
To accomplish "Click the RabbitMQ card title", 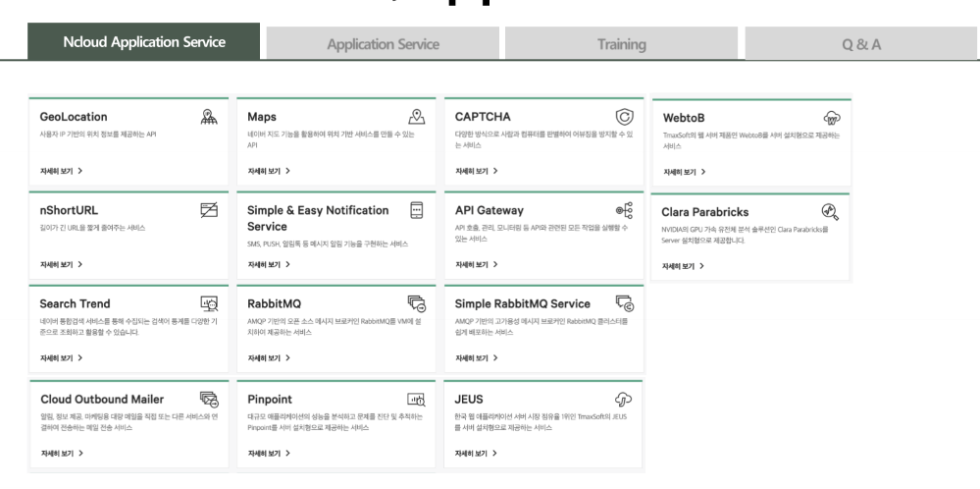I will click(275, 304).
